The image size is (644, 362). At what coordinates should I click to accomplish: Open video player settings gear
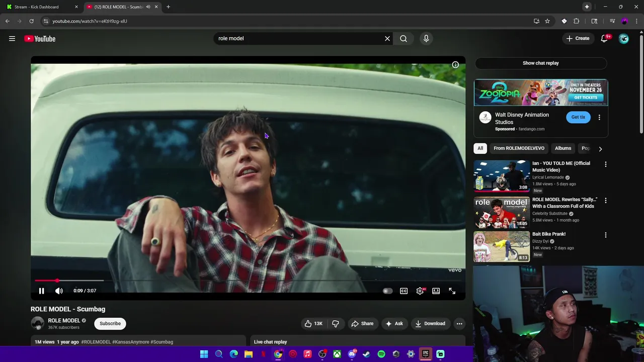point(420,291)
